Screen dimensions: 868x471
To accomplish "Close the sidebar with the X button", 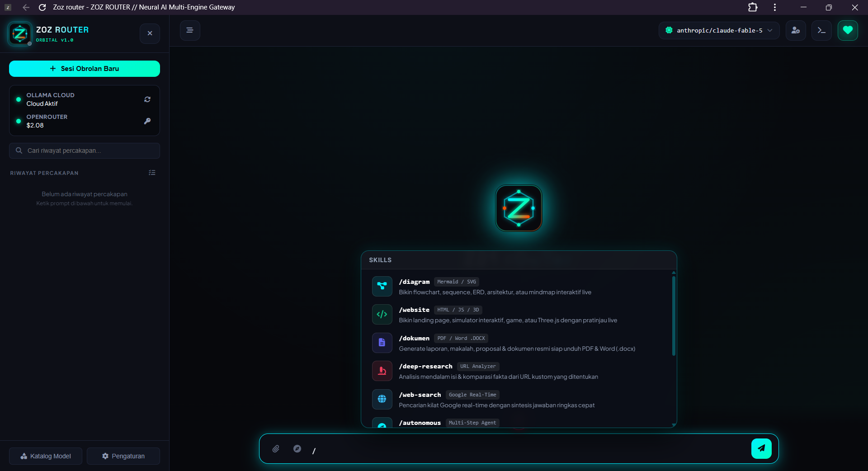I will (150, 33).
